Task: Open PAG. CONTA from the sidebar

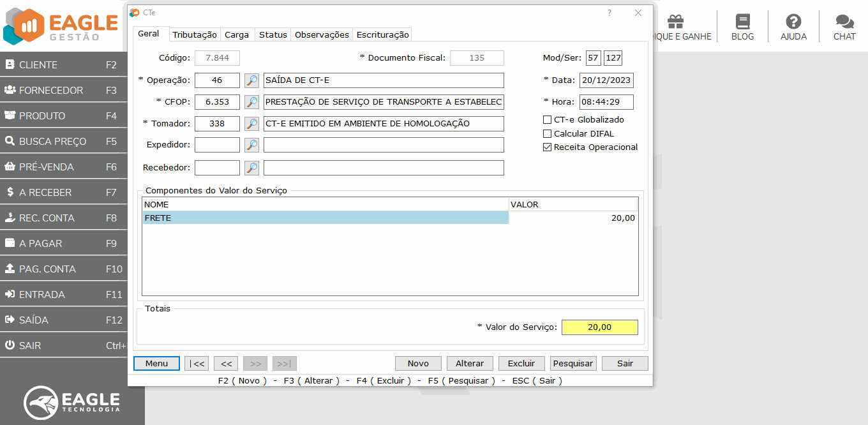Action: pyautogui.click(x=64, y=269)
